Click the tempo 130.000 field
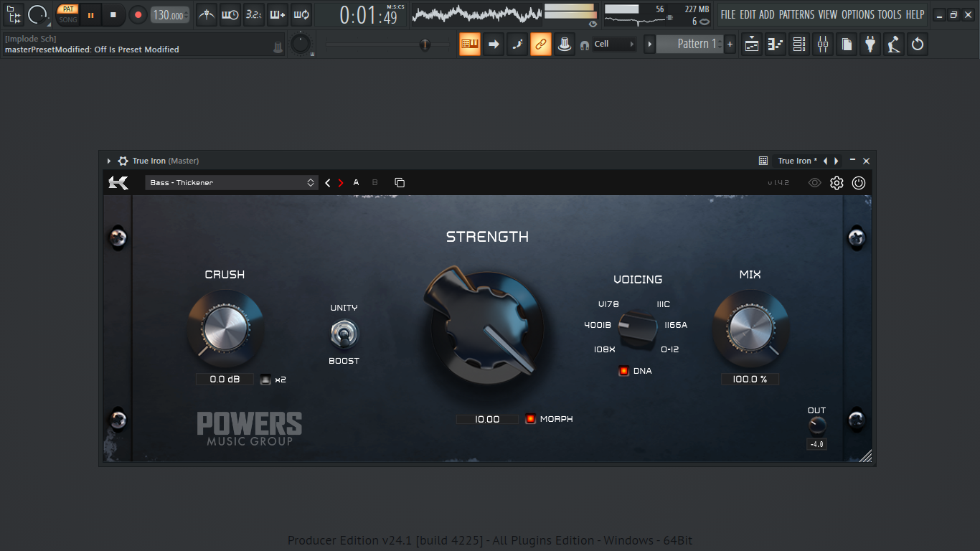 (170, 14)
